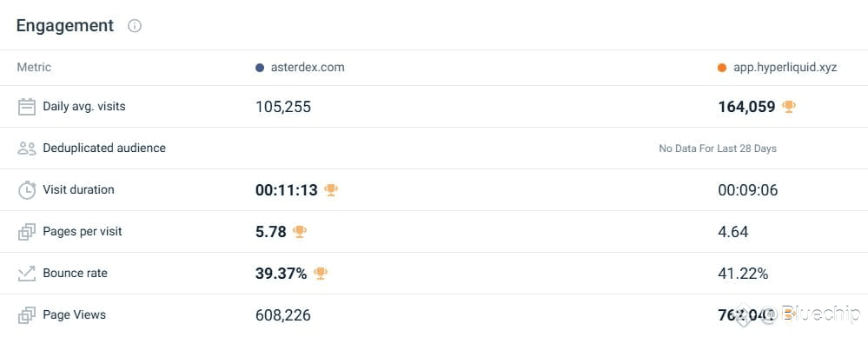The height and width of the screenshot is (337, 868).
Task: Click the orange dot beside app.hyperliquid.xyz
Action: (x=722, y=68)
